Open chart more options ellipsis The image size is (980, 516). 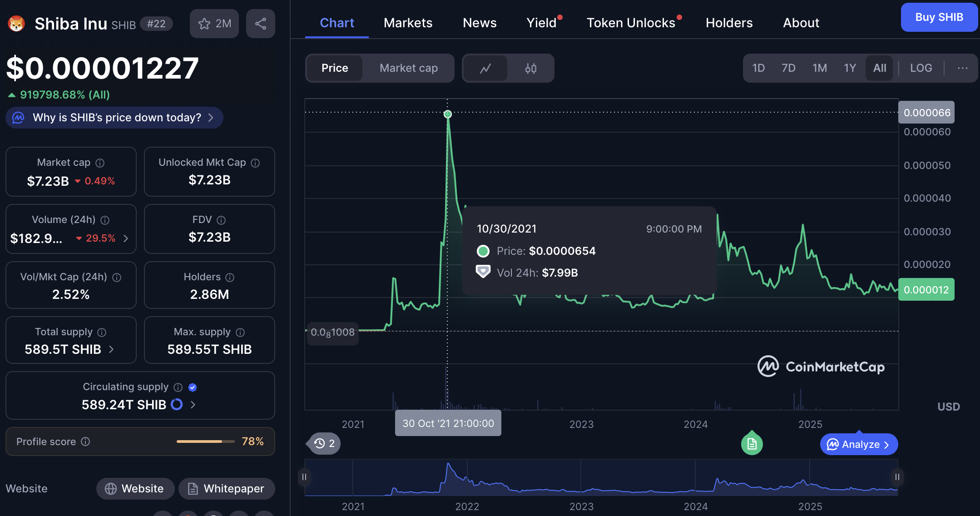click(x=962, y=68)
